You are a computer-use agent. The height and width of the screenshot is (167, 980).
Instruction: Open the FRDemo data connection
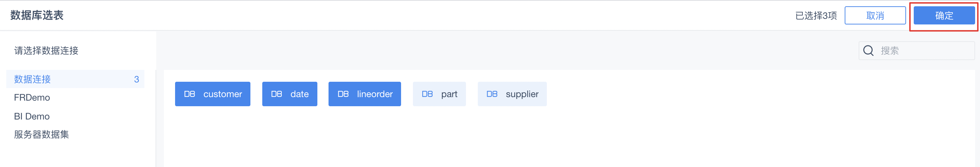[x=32, y=97]
